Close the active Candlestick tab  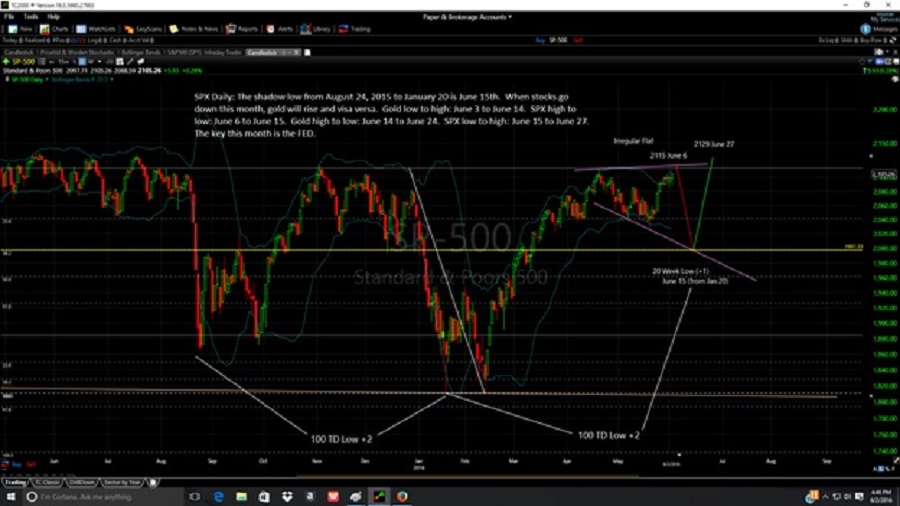click(297, 52)
